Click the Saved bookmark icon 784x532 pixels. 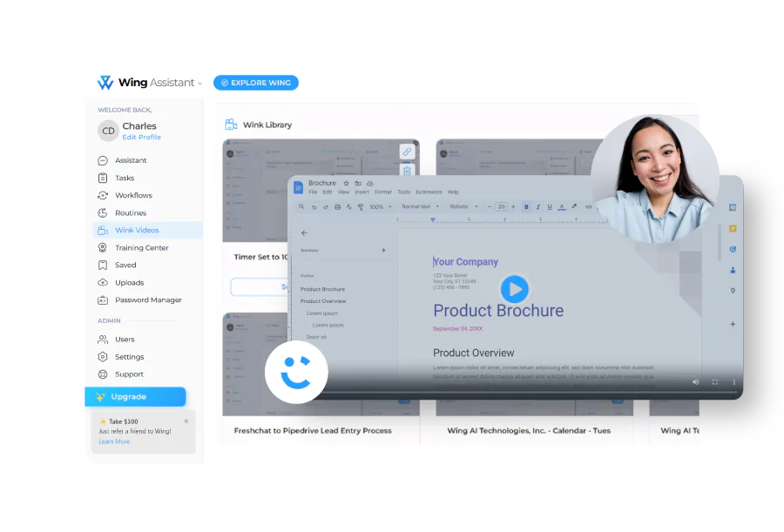pos(103,265)
